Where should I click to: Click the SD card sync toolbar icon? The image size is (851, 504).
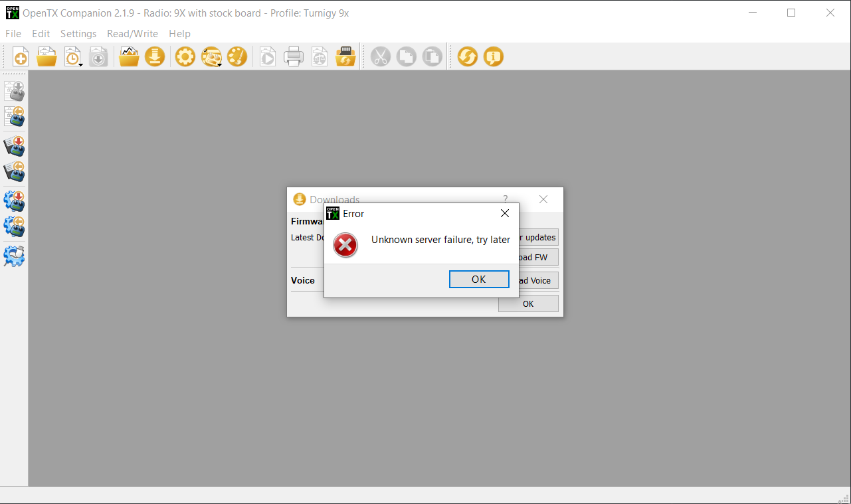(x=345, y=56)
